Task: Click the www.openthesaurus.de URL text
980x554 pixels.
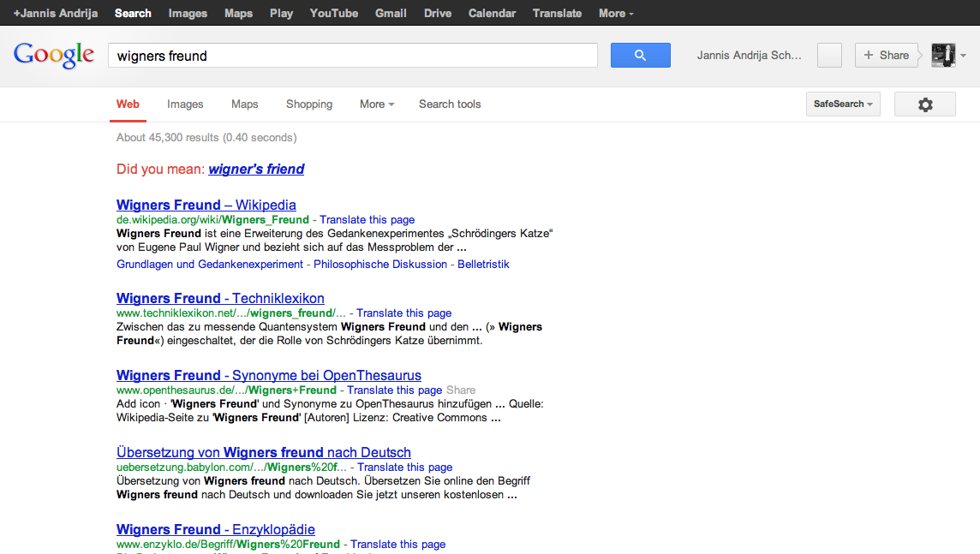Action: tap(226, 390)
